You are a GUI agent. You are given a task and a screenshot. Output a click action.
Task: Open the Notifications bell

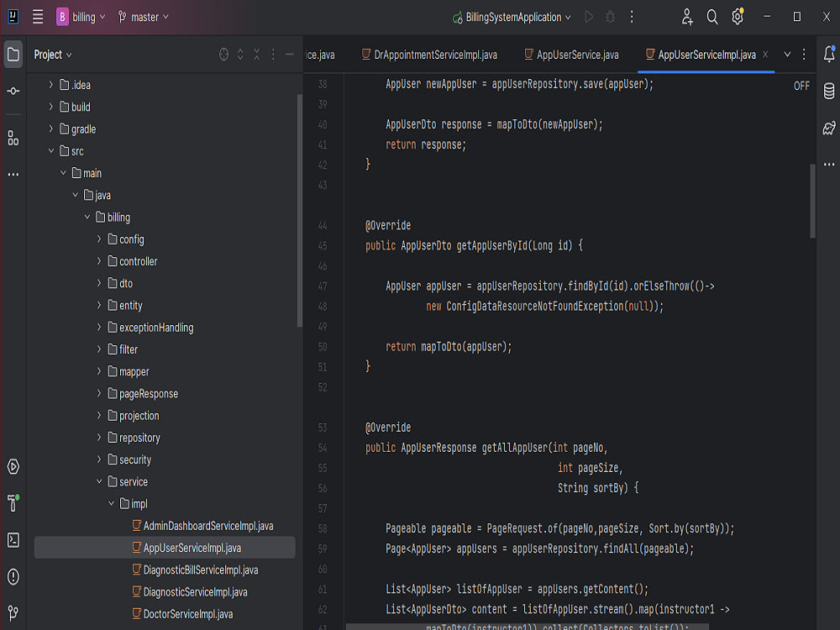pyautogui.click(x=827, y=54)
